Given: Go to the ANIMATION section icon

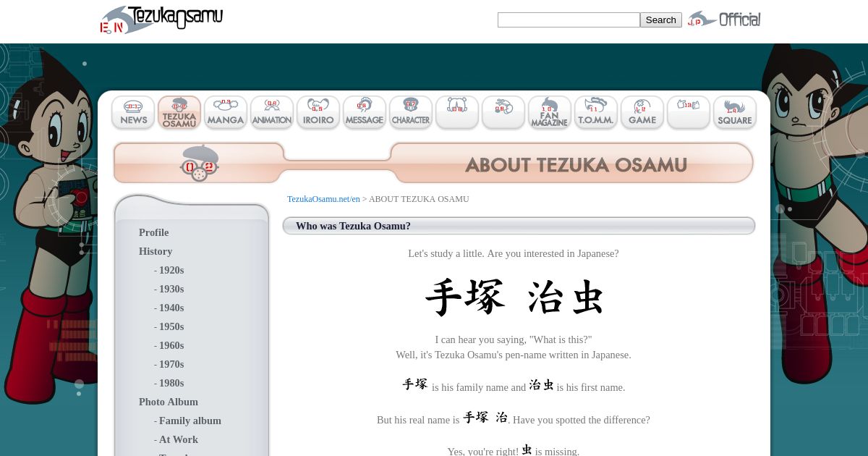Looking at the screenshot, I should click(x=272, y=113).
